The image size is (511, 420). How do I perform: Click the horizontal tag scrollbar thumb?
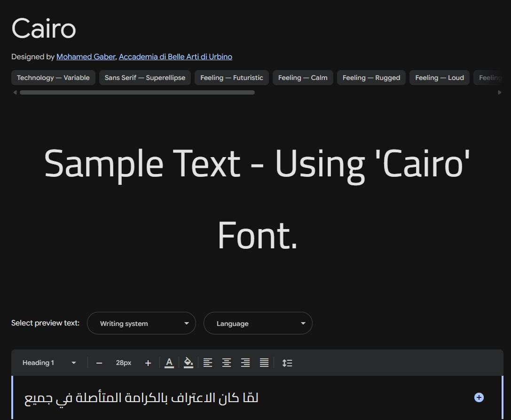(137, 93)
